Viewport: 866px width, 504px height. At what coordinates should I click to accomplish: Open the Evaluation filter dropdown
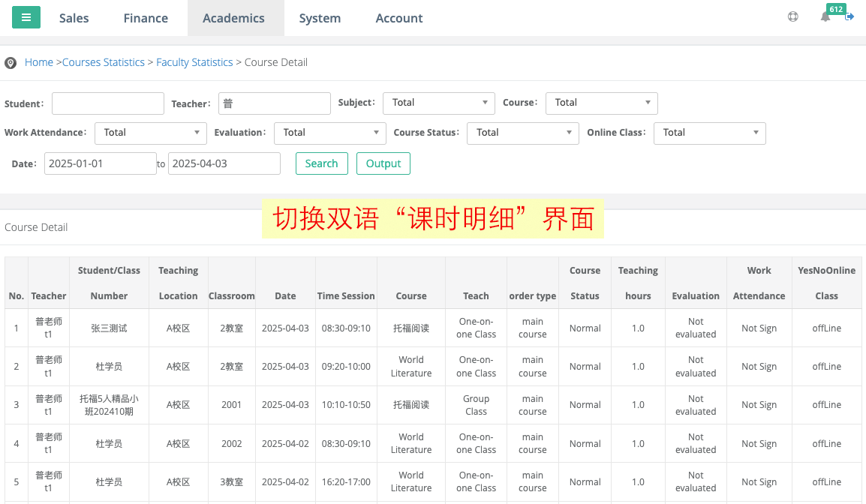[329, 133]
